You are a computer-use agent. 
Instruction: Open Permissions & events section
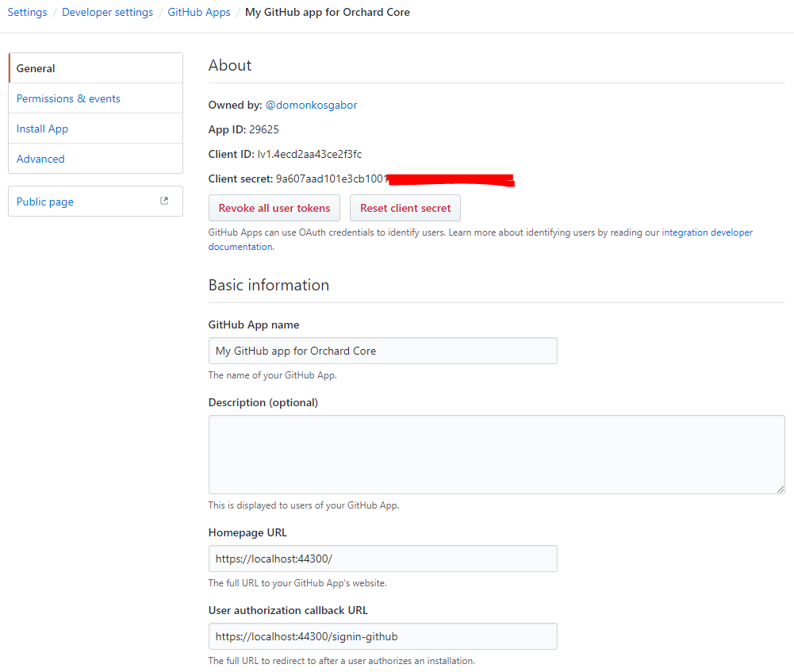(96, 98)
